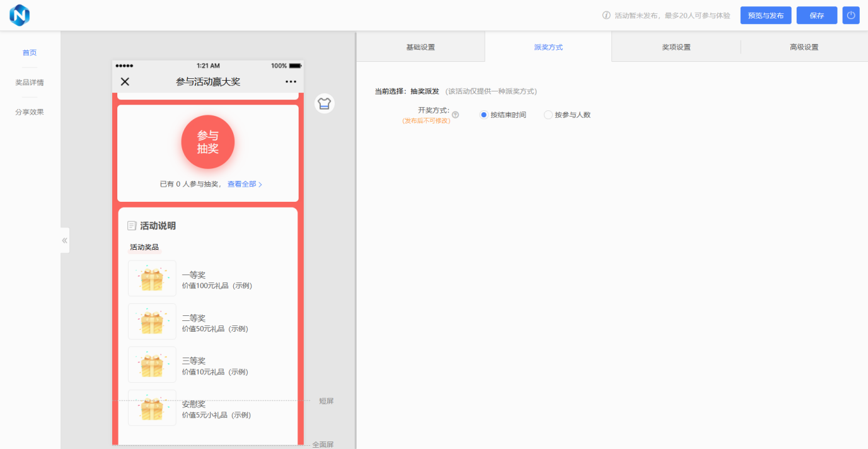The height and width of the screenshot is (449, 868).
Task: Select 奖品详情 in the left sidebar
Action: click(x=30, y=83)
